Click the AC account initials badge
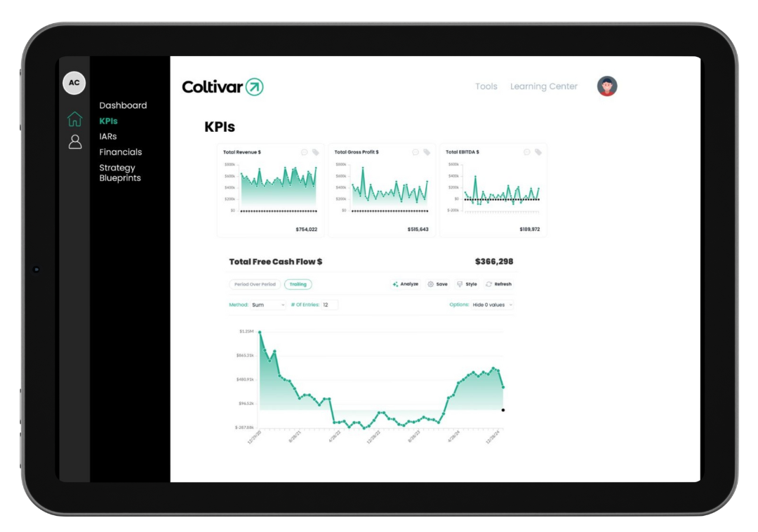The image size is (758, 532). pyautogui.click(x=74, y=83)
